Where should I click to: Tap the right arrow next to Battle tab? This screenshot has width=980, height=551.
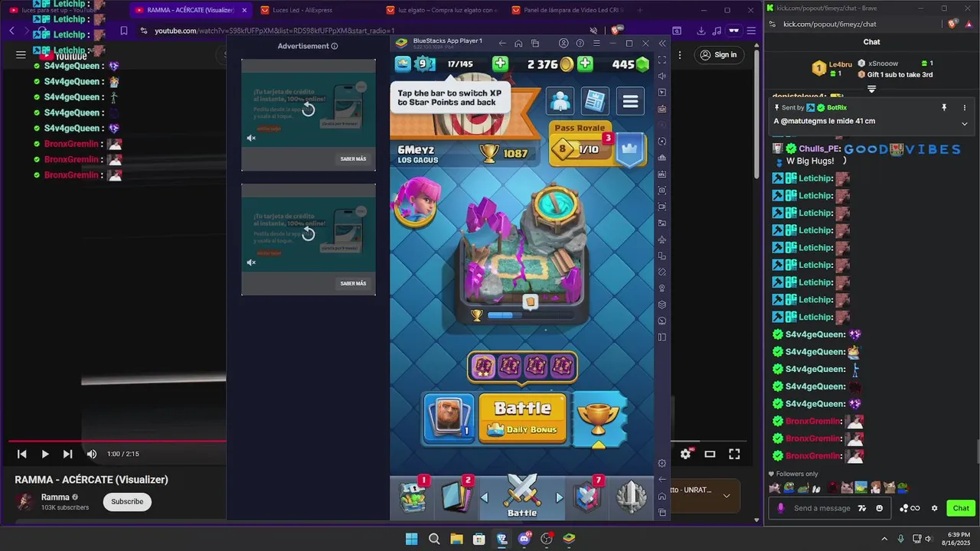559,497
